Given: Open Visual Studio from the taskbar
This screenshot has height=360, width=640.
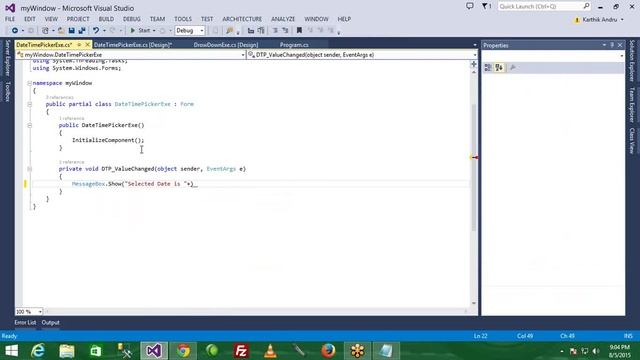Looking at the screenshot, I should 154,351.
